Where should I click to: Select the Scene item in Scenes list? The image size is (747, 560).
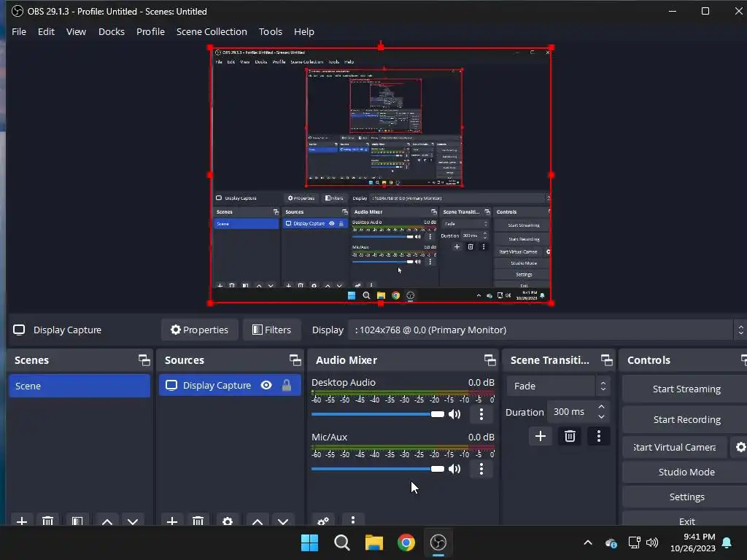click(x=79, y=386)
